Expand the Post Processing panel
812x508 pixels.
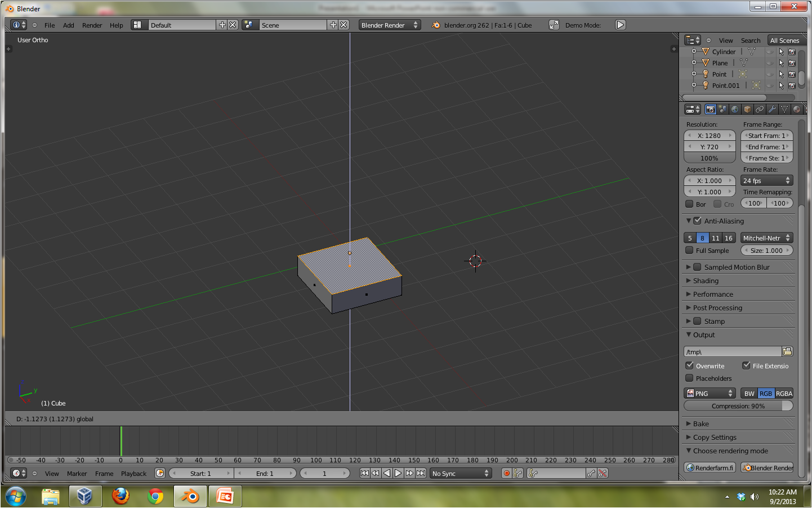740,308
